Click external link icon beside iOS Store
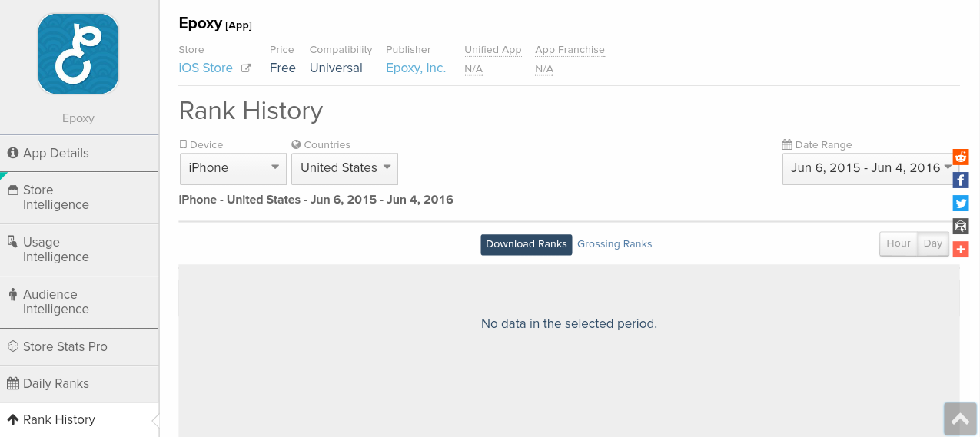 (246, 68)
